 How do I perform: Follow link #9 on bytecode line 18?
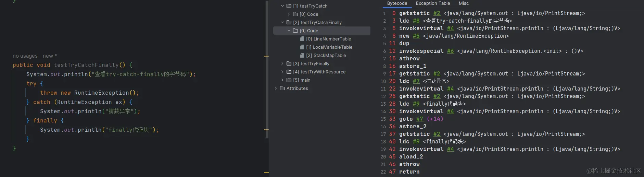click(x=416, y=141)
